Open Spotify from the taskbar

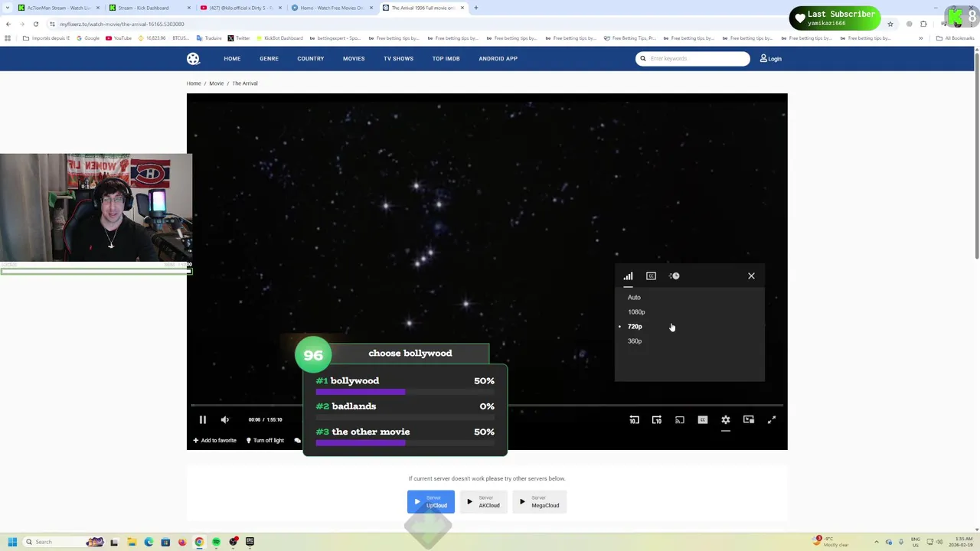click(x=216, y=542)
